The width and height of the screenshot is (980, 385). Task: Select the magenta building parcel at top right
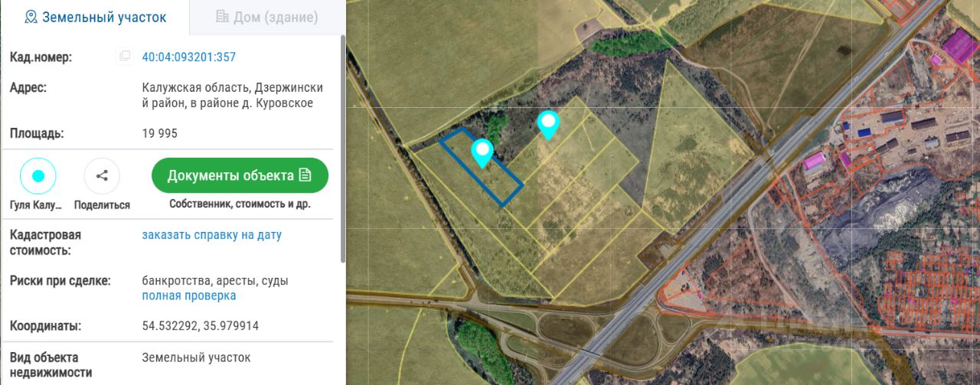[960, 46]
